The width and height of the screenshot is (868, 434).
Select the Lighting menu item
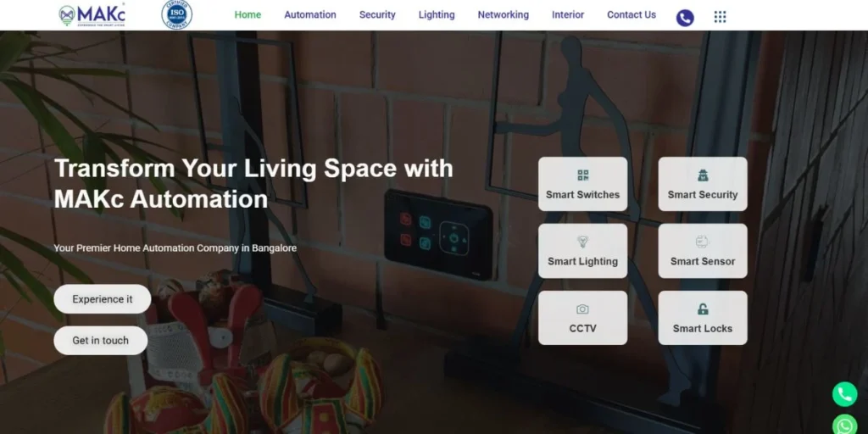[437, 15]
